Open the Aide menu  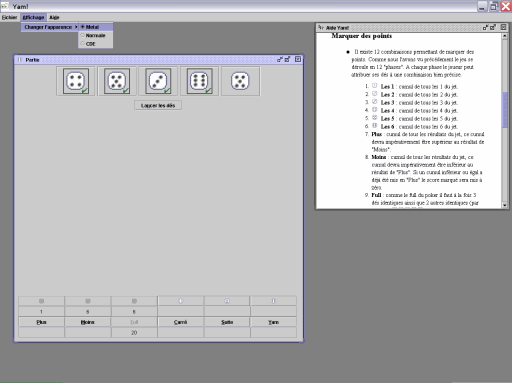click(x=54, y=17)
